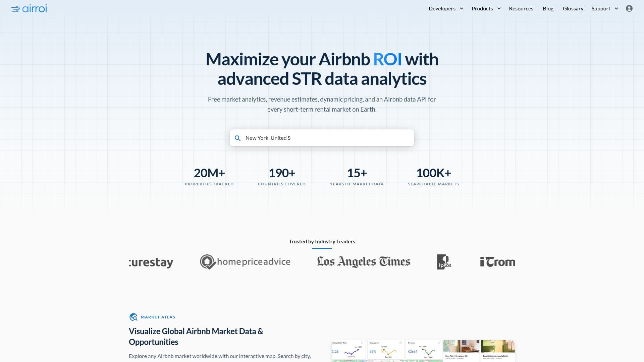Click the Los Angeles Times logo
644x362 pixels.
(x=364, y=262)
